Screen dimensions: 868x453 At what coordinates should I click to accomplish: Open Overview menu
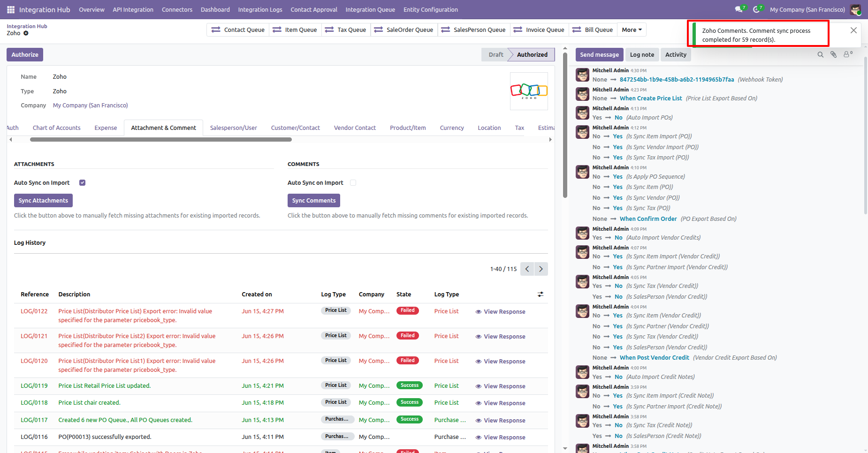[91, 9]
